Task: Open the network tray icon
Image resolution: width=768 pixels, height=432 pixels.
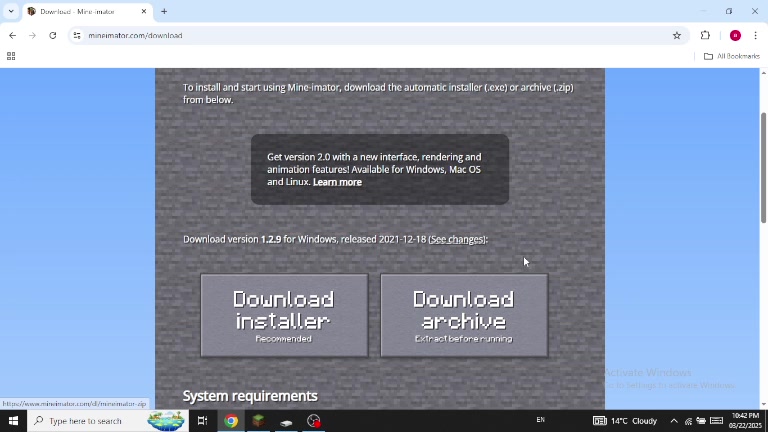Action: coord(688,421)
